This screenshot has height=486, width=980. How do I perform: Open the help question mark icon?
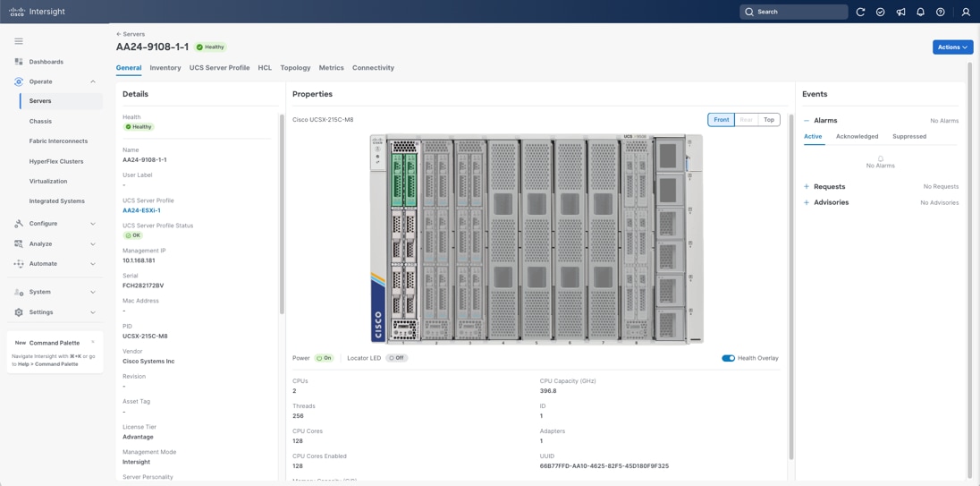tap(940, 12)
